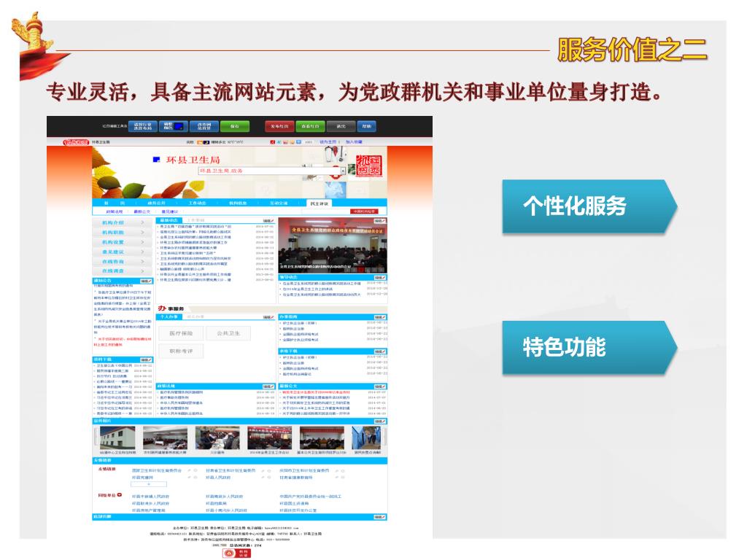
Task: Open the fourth gallery photo with red banner
Action: click(x=270, y=437)
